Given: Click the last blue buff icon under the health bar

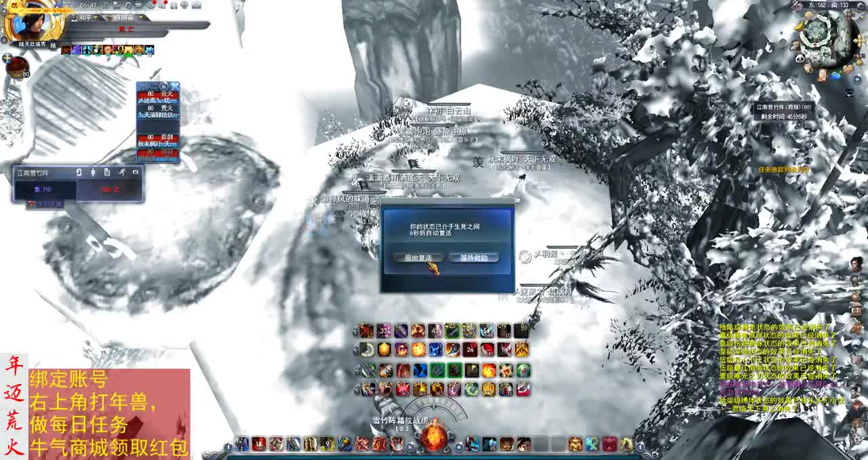Looking at the screenshot, I should coord(149,50).
